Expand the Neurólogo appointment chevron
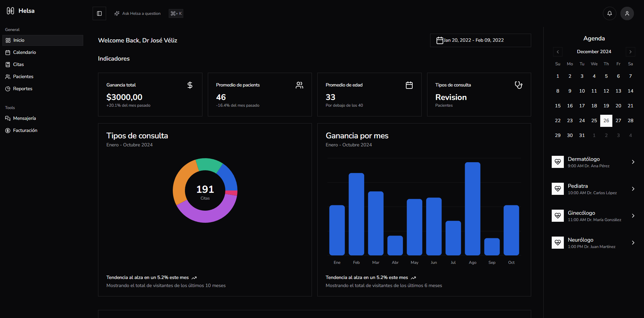The height and width of the screenshot is (318, 644). 633,243
